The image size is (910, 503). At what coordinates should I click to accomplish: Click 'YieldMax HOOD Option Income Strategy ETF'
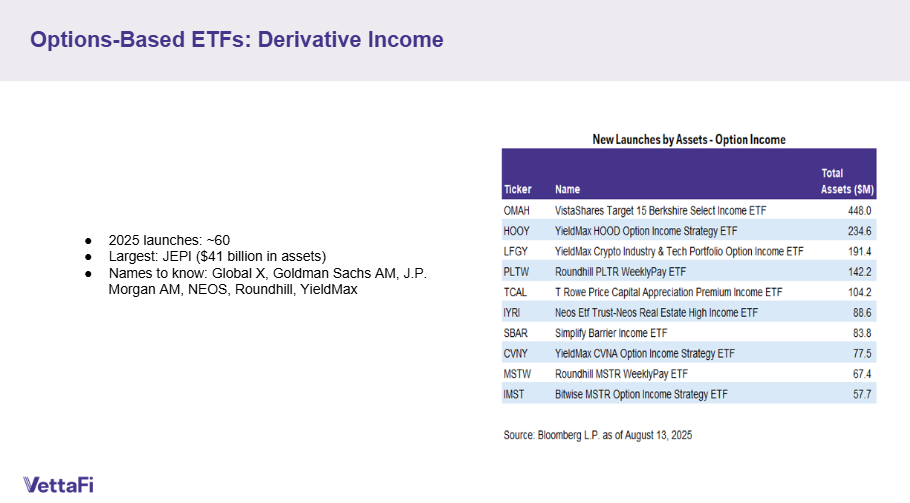(646, 231)
